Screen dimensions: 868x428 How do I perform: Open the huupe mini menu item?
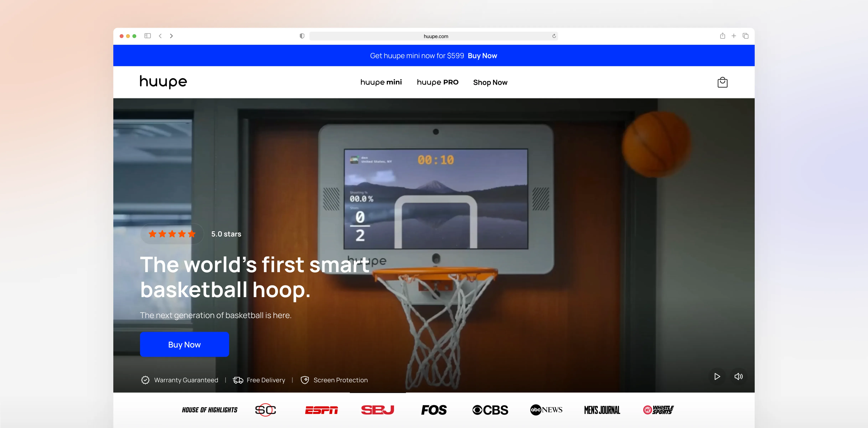point(381,82)
